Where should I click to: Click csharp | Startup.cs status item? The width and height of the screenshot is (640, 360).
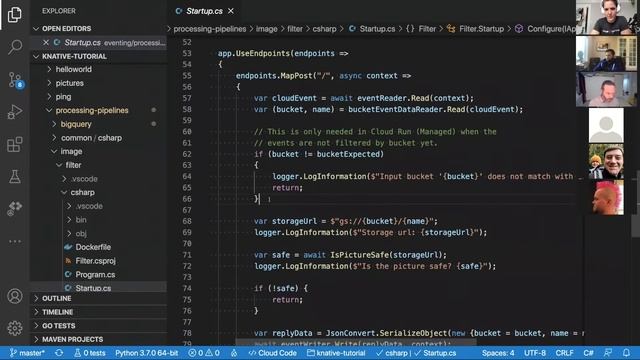[x=416, y=353]
